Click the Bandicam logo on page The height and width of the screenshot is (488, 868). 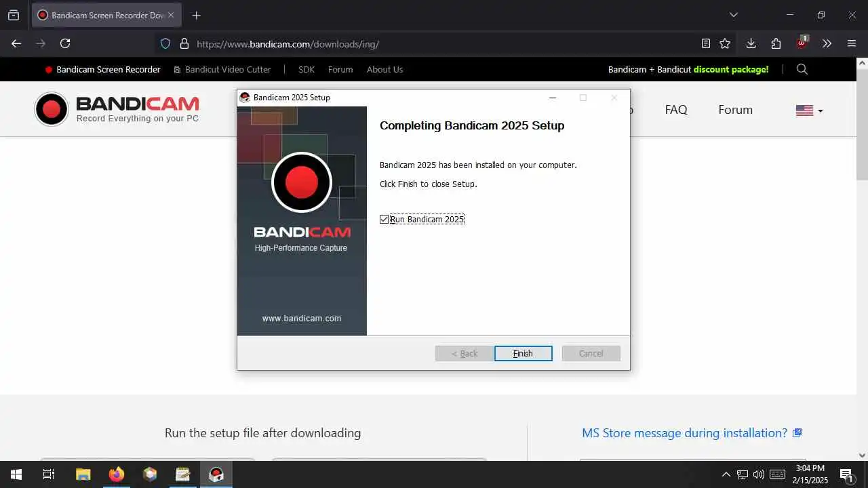117,109
